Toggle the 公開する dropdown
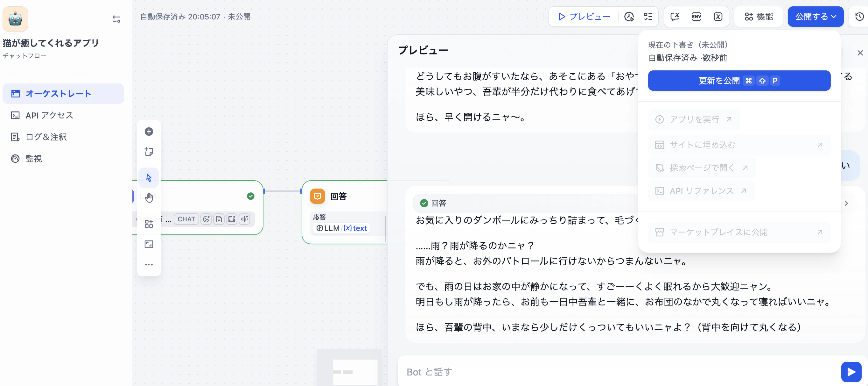868x386 pixels. point(815,17)
